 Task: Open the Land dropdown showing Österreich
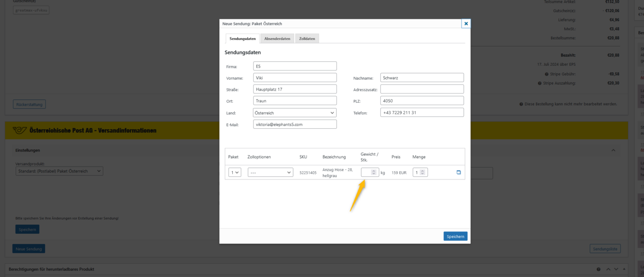point(295,113)
